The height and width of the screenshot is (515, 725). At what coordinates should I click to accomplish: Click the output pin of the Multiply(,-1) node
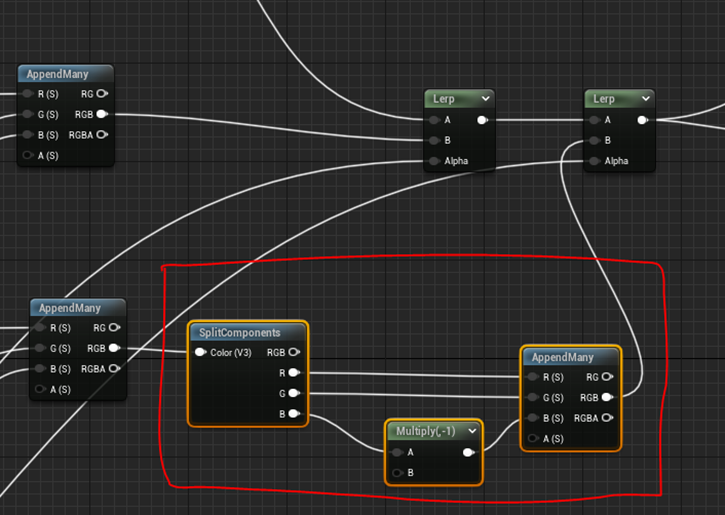(x=468, y=452)
